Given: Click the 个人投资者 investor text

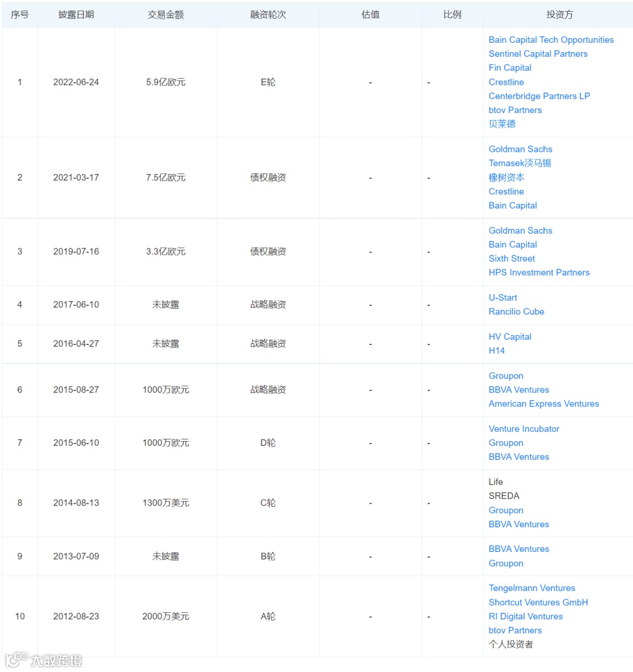Looking at the screenshot, I should pos(511,644).
